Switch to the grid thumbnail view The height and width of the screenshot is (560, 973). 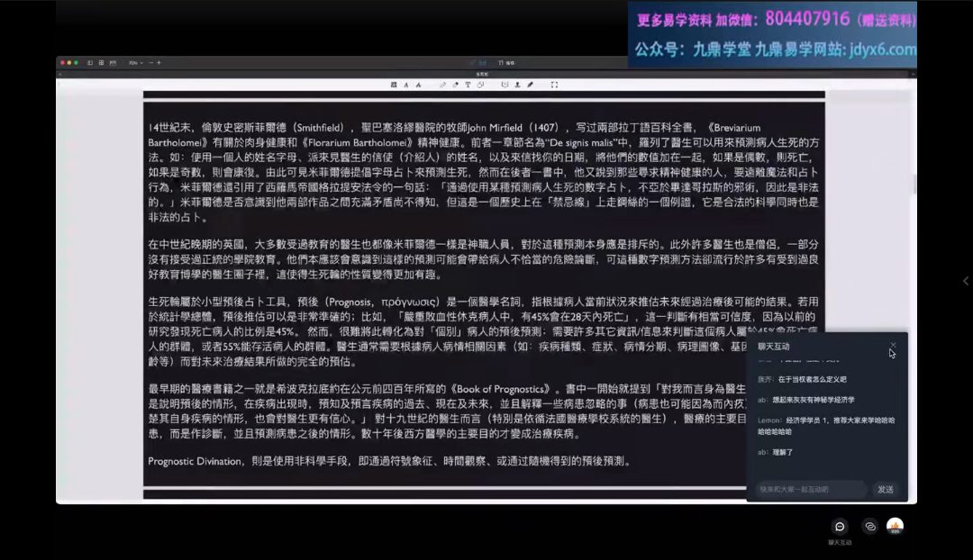[101, 62]
